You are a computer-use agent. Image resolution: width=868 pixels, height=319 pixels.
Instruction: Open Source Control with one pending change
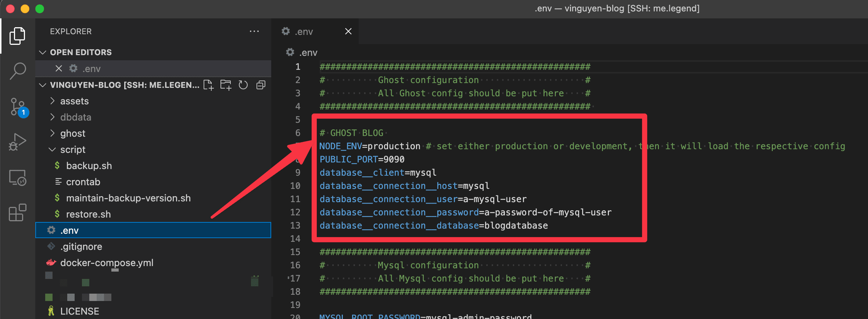pos(17,107)
